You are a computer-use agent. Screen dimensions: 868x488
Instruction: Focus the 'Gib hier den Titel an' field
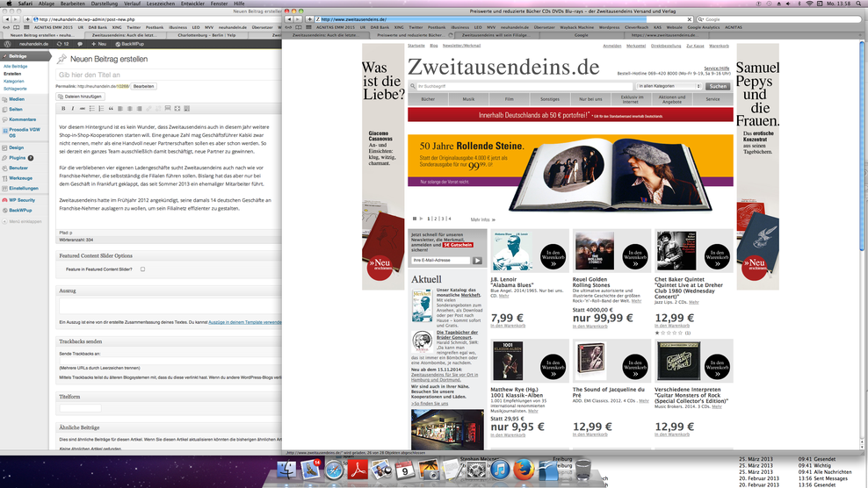(x=169, y=75)
